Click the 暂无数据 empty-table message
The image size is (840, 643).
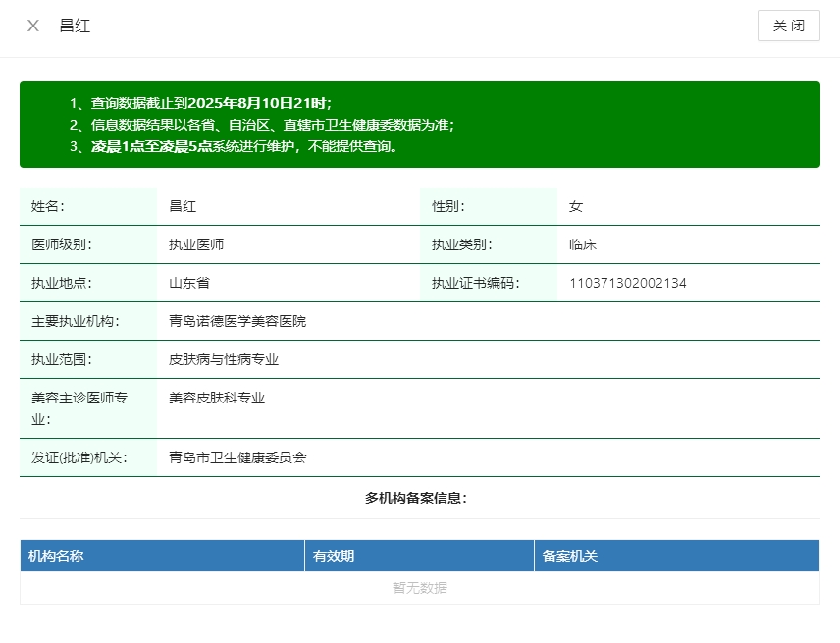coord(420,588)
